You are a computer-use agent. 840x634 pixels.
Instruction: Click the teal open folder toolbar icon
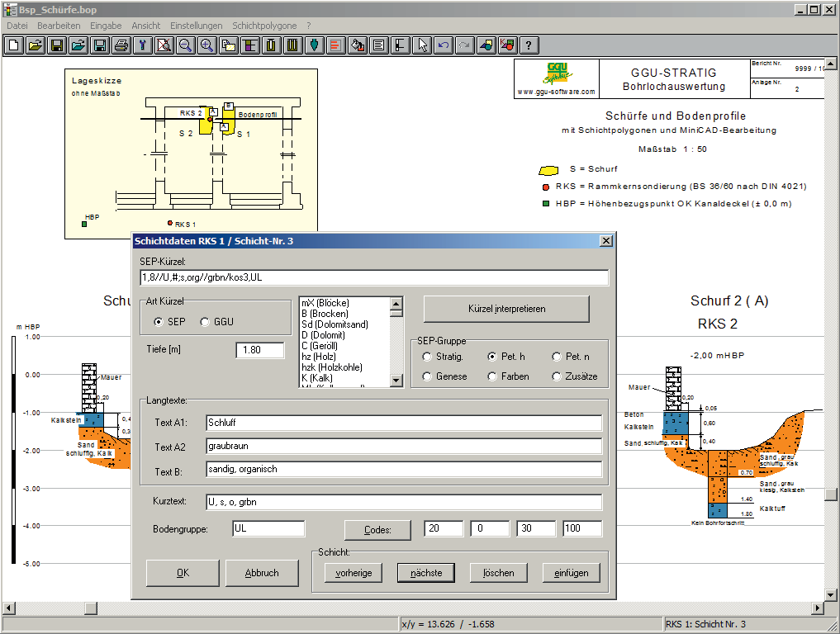(78, 45)
